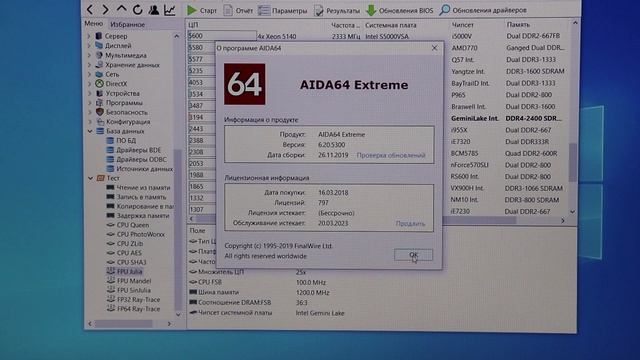Select Источники данных item
Image resolution: width=640 pixels, height=360 pixels.
144,169
